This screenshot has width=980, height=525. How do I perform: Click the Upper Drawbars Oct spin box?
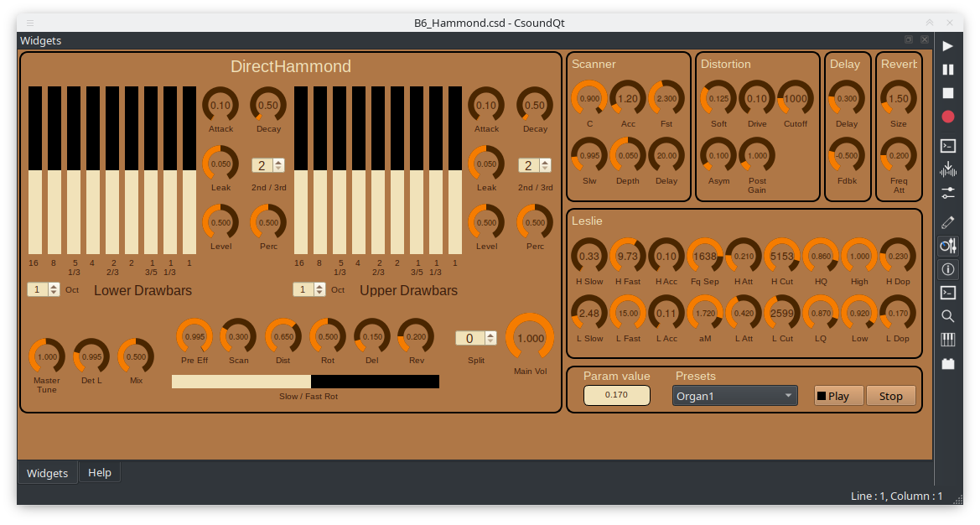click(x=309, y=289)
